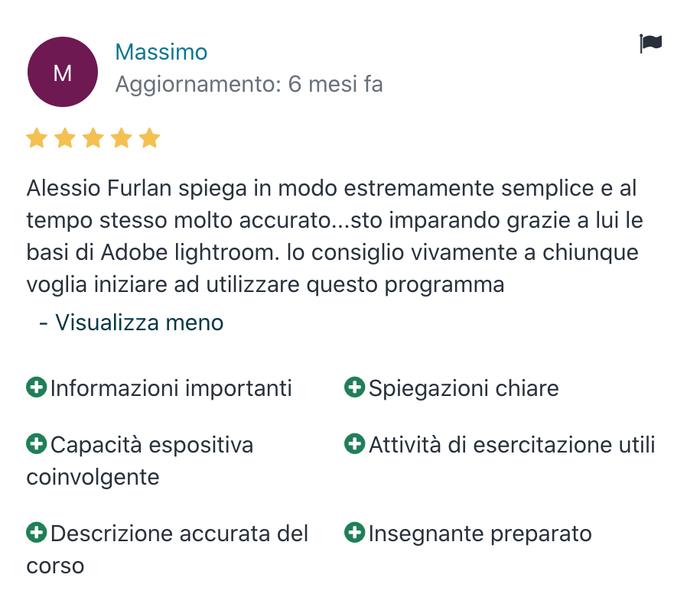The height and width of the screenshot is (597, 700).
Task: Click the Aggiornamento: 6 mesi fa text
Action: point(249,84)
